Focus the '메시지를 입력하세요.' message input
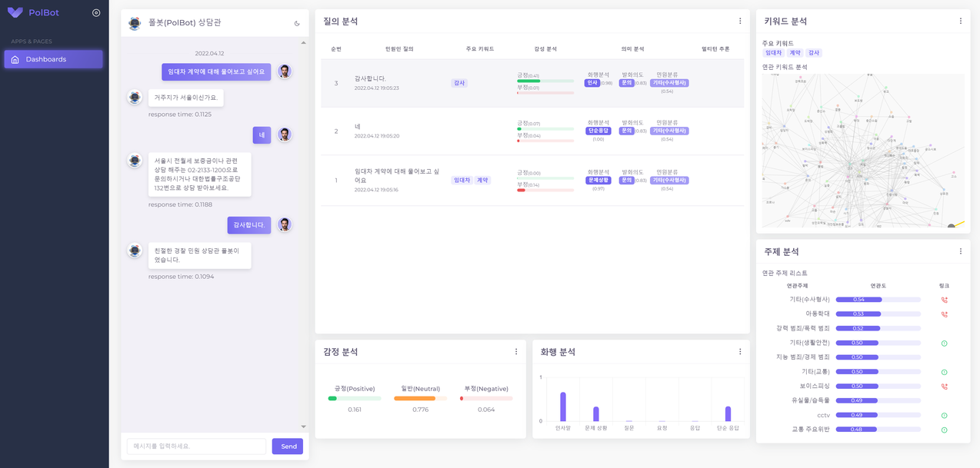 (x=196, y=446)
